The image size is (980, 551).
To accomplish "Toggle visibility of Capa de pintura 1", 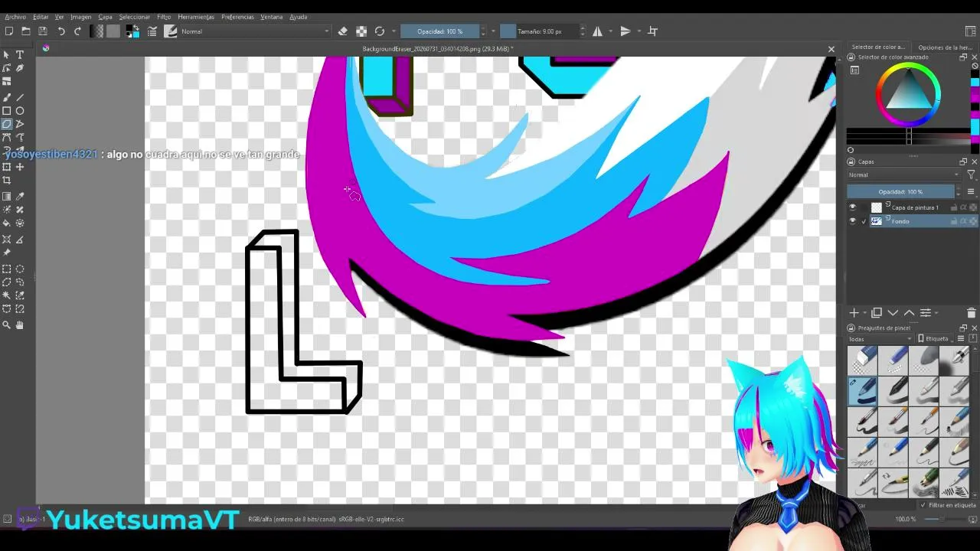I will click(853, 207).
